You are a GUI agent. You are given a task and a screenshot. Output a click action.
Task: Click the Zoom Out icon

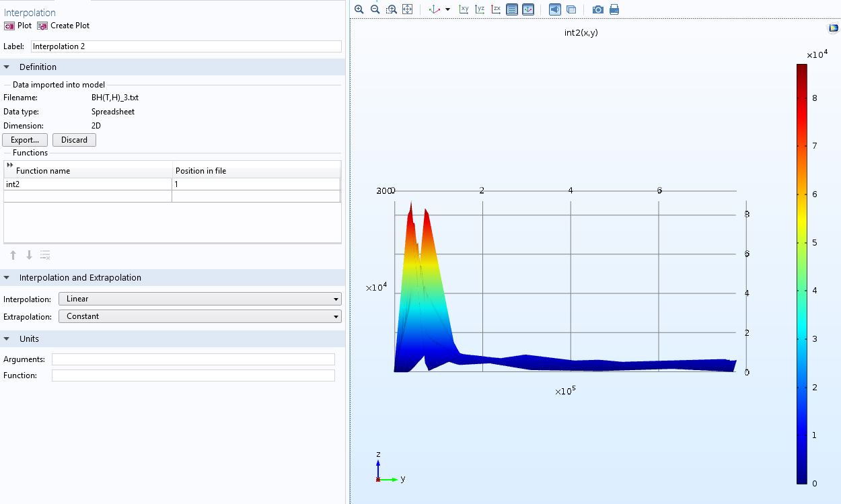(x=375, y=9)
